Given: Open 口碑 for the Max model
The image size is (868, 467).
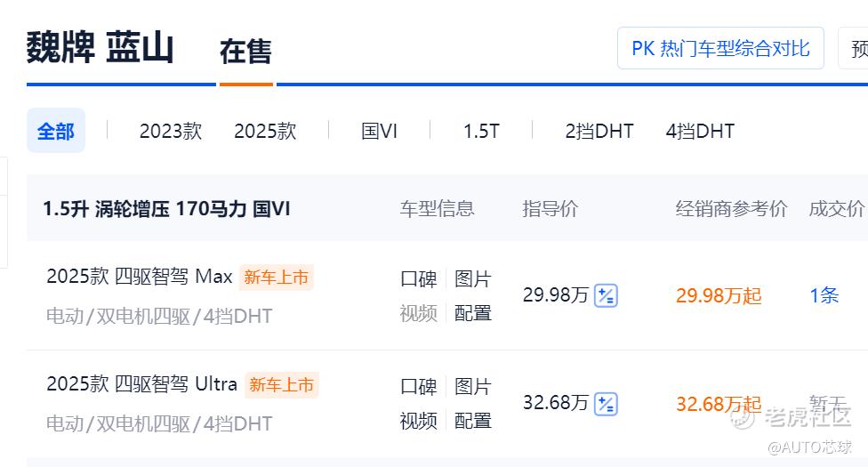Looking at the screenshot, I should (x=419, y=278).
